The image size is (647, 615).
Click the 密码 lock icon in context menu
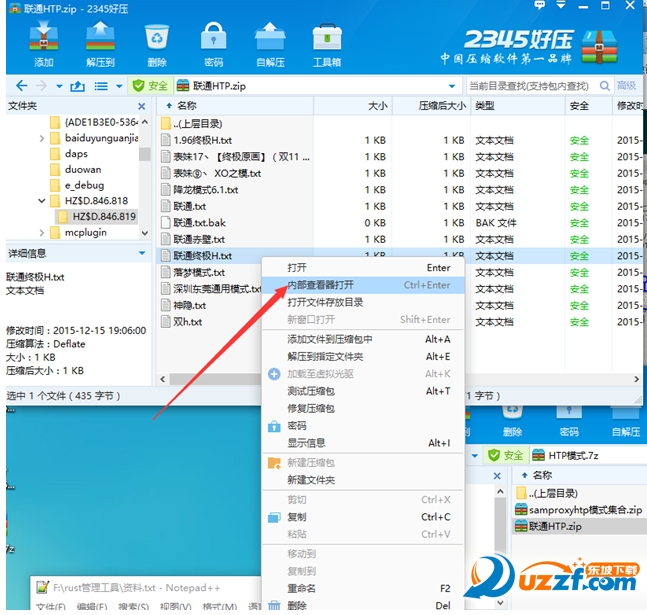[274, 426]
